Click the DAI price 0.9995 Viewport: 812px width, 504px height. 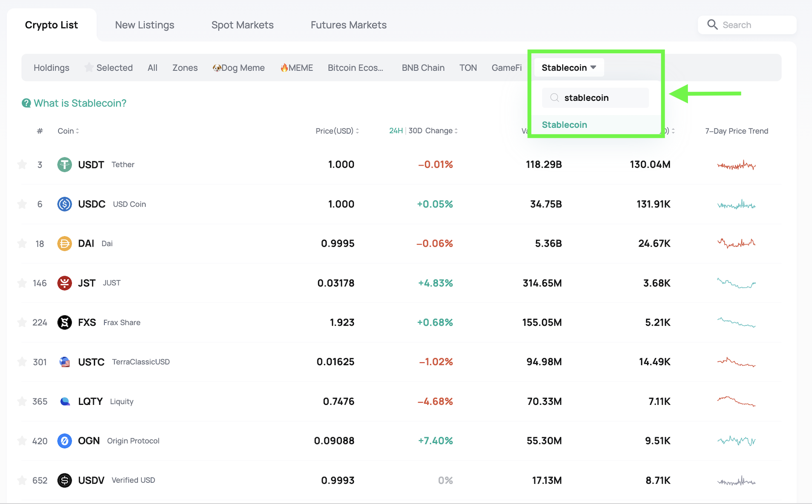(338, 244)
